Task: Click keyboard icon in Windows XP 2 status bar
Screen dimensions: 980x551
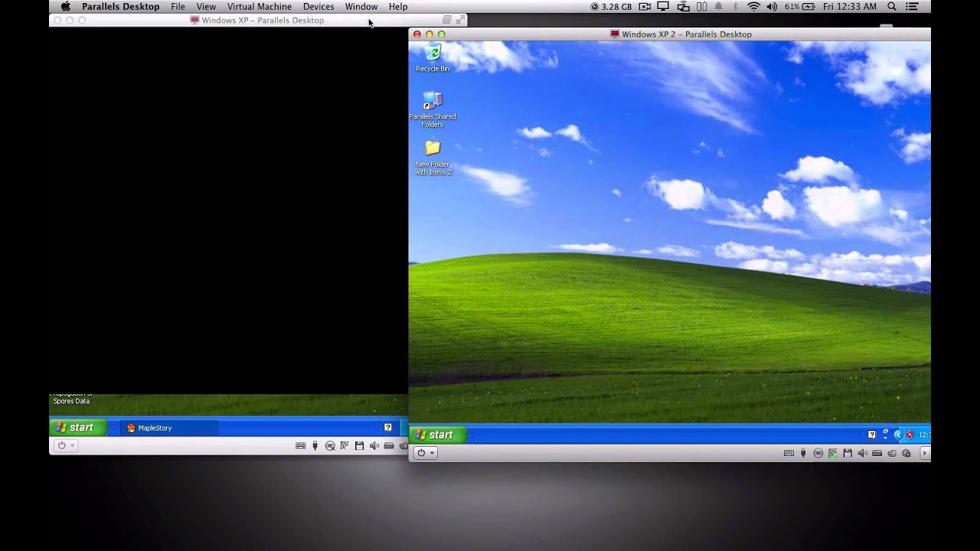Action: (789, 453)
